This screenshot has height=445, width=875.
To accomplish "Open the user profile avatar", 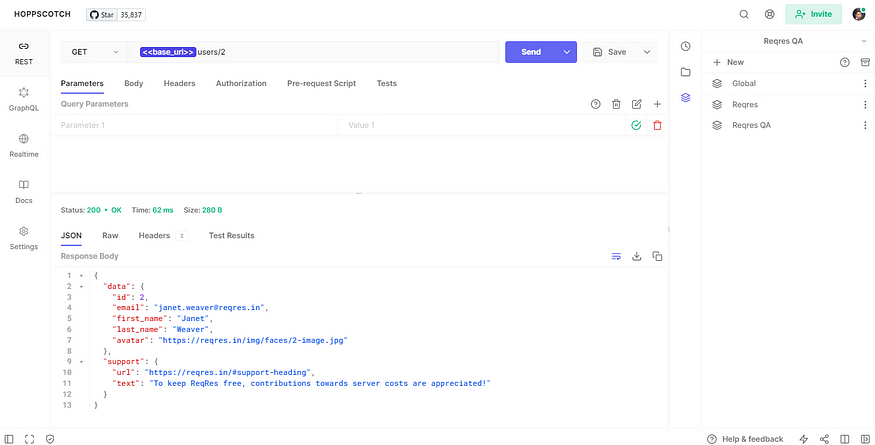I will 858,15.
